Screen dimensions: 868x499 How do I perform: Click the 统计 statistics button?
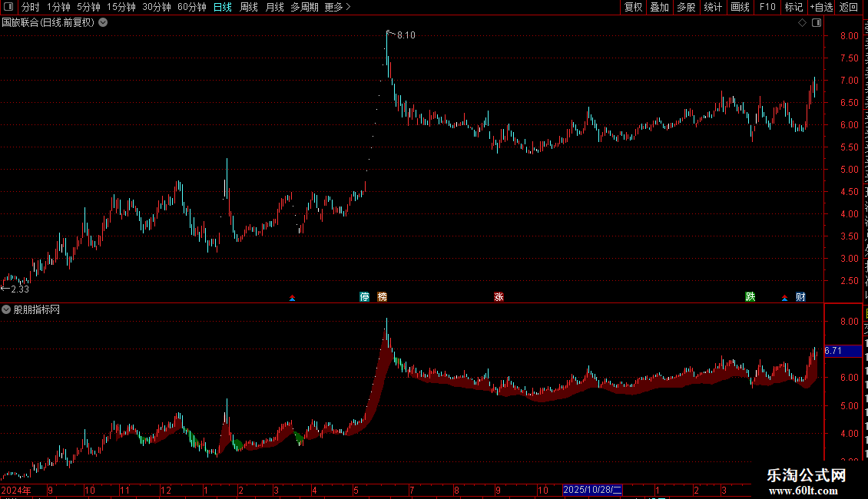click(x=713, y=7)
